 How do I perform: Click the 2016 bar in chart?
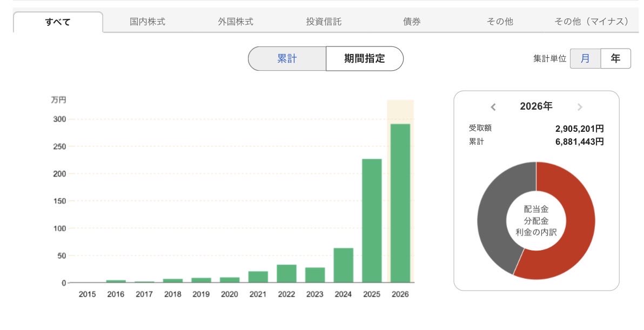(116, 281)
